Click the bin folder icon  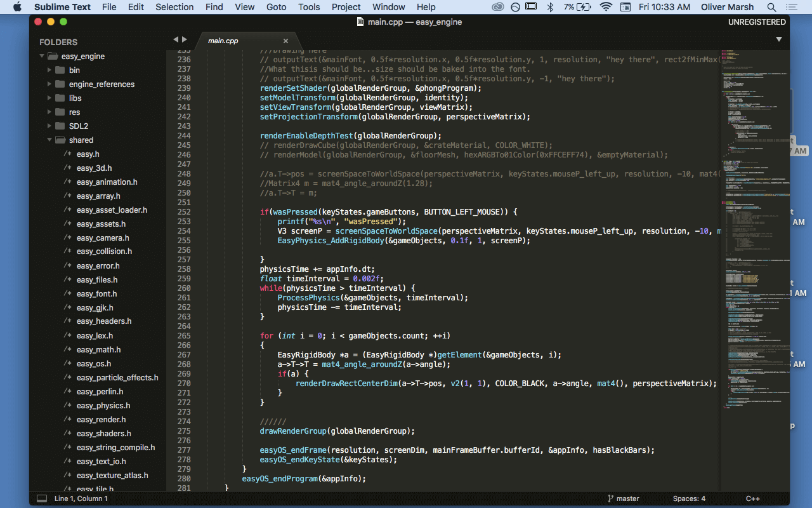tap(60, 70)
